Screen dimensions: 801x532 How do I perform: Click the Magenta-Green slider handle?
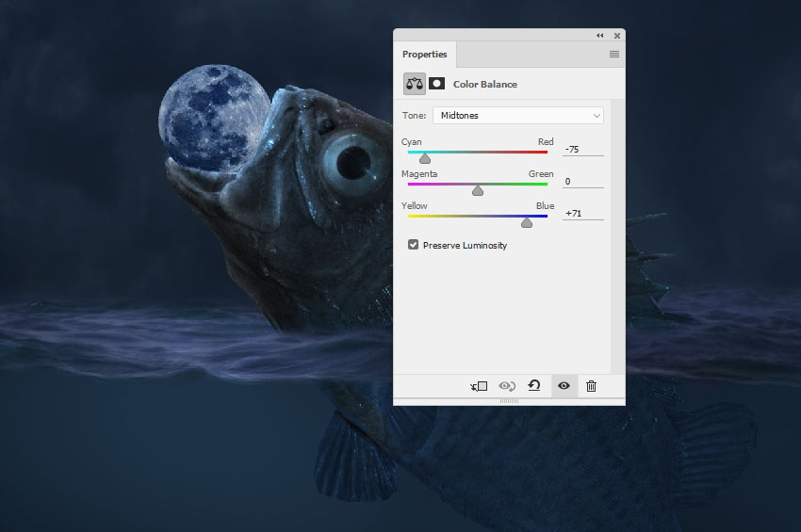478,191
